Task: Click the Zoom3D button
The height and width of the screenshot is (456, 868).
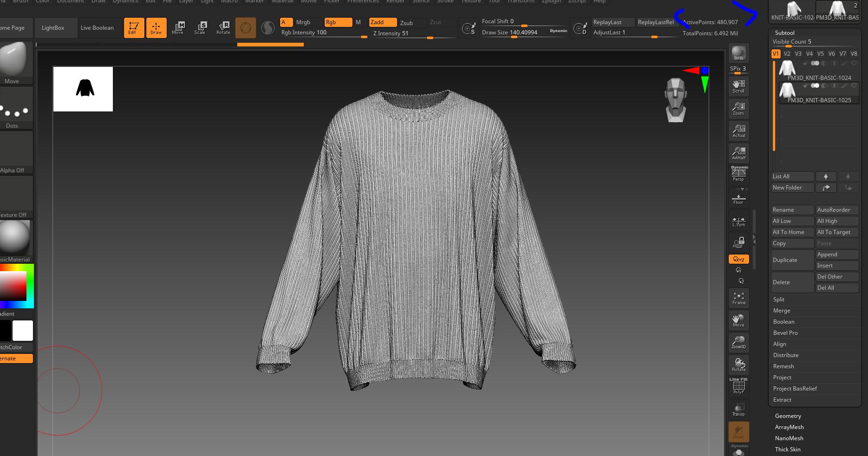Action: pos(738,343)
